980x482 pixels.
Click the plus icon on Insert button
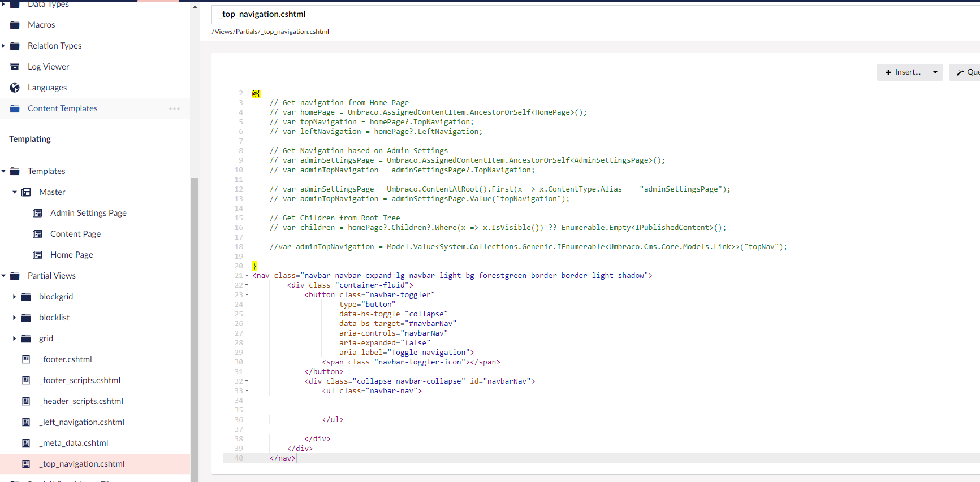click(x=888, y=72)
